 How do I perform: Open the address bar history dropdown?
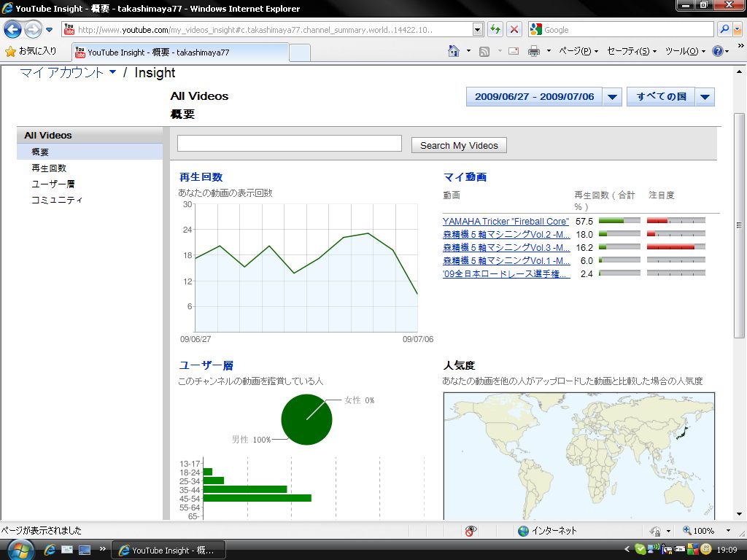pos(478,29)
